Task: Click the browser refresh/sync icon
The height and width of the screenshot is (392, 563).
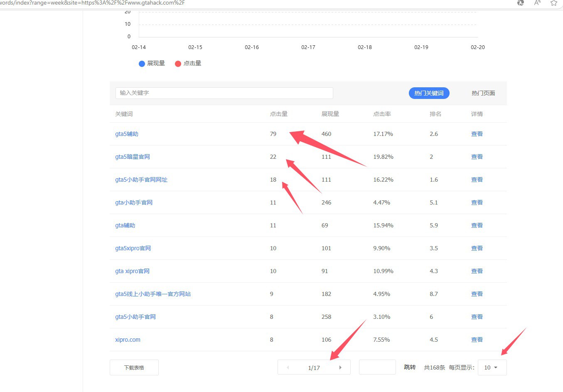Action: 520,3
